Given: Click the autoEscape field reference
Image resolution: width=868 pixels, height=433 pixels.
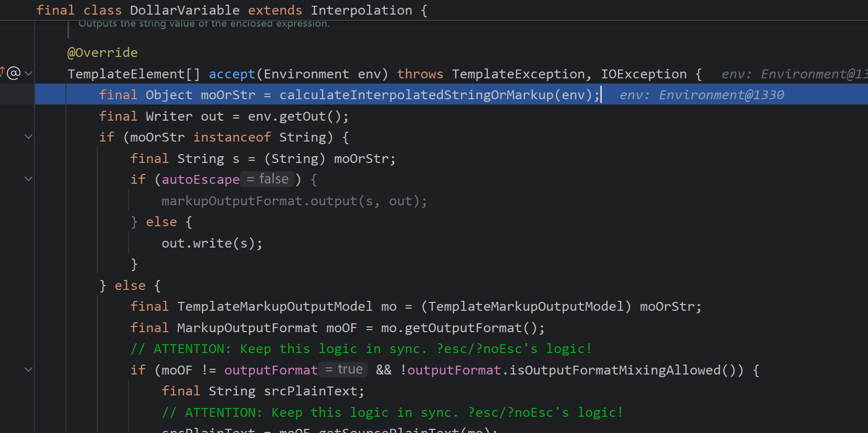Looking at the screenshot, I should pyautogui.click(x=201, y=180).
